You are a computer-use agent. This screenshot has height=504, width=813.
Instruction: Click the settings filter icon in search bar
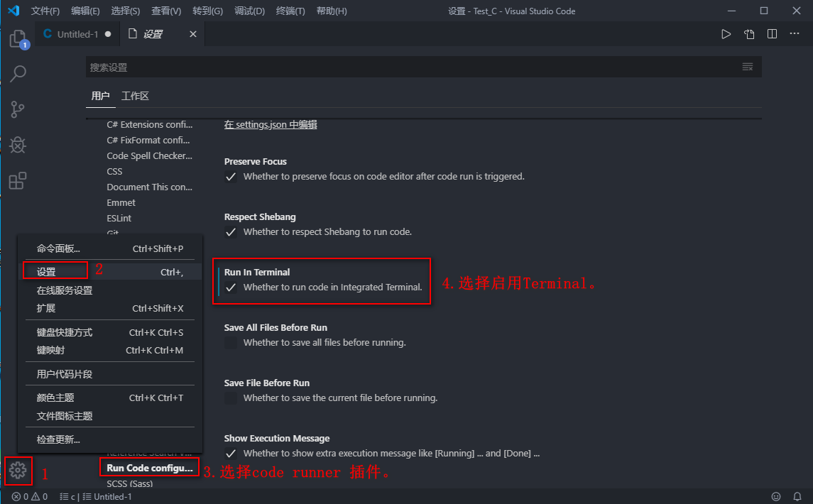[x=747, y=66]
